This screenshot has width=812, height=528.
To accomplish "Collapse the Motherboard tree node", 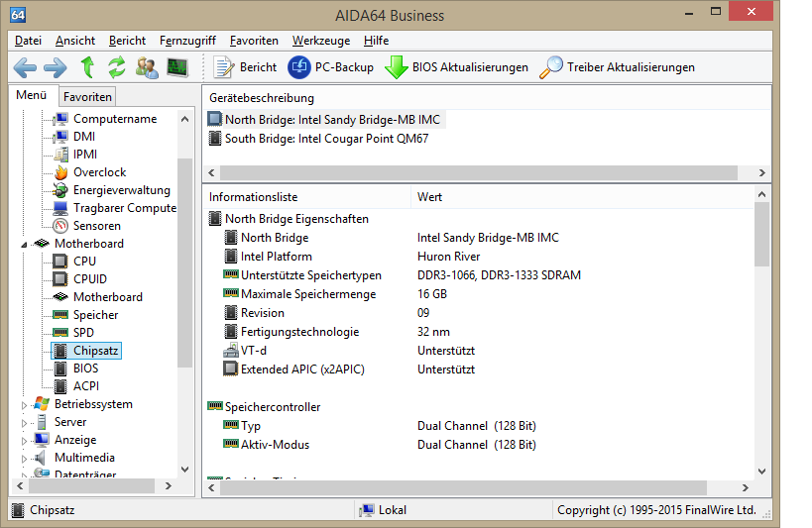I will coord(24,245).
